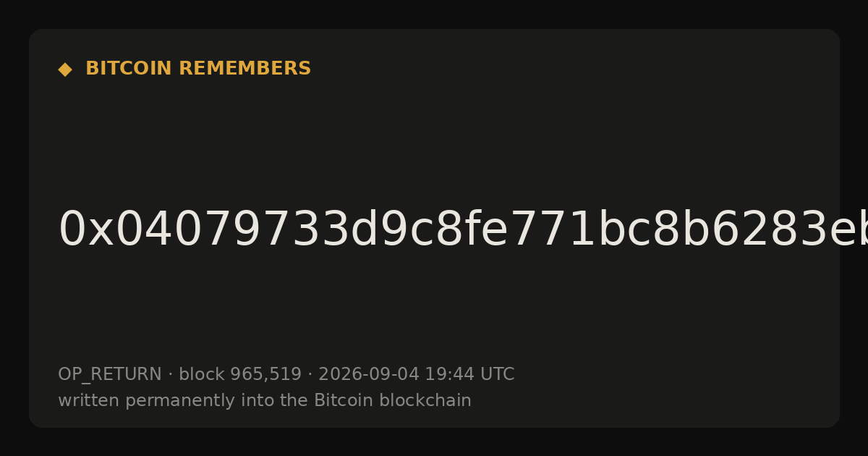Select the 'written permanently' footer line
This screenshot has width=868, height=456.
click(265, 401)
